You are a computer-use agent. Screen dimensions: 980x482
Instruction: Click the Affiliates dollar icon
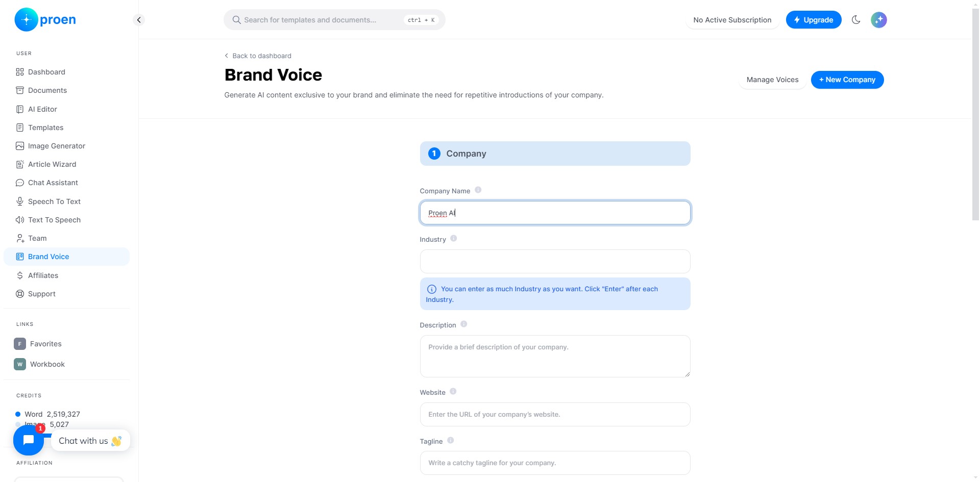[x=20, y=275]
